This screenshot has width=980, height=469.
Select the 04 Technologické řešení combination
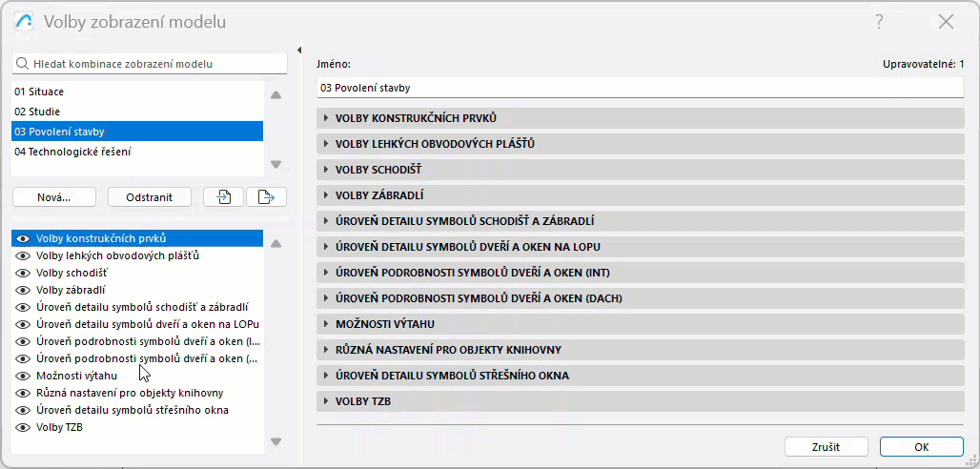137,152
